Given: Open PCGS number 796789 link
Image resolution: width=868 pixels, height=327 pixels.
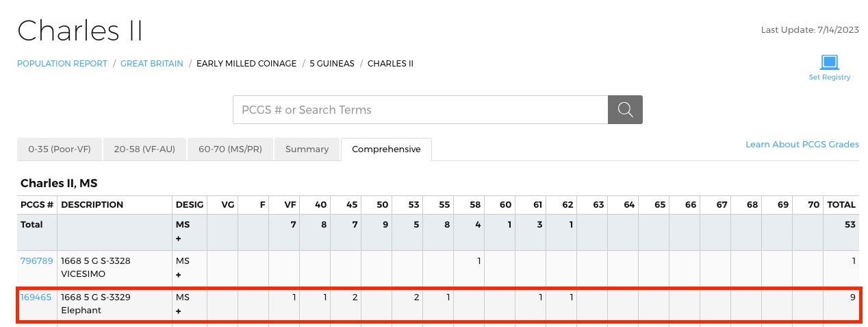Looking at the screenshot, I should click(x=36, y=261).
